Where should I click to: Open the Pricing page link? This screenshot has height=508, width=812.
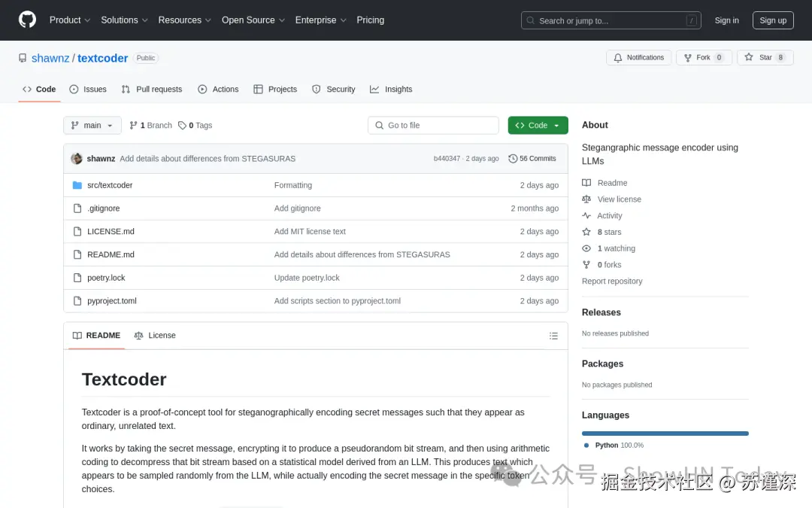pos(370,20)
